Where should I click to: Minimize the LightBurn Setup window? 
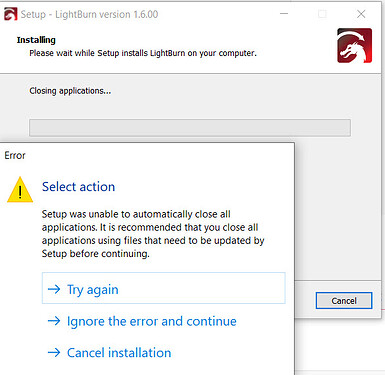tap(284, 14)
